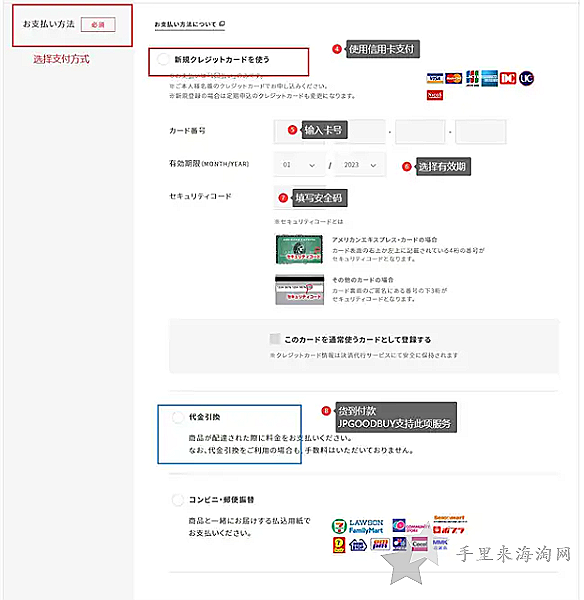Select the コンビニ・郵便振替 radio button
Viewport: 584px width, 600px height.
click(178, 500)
